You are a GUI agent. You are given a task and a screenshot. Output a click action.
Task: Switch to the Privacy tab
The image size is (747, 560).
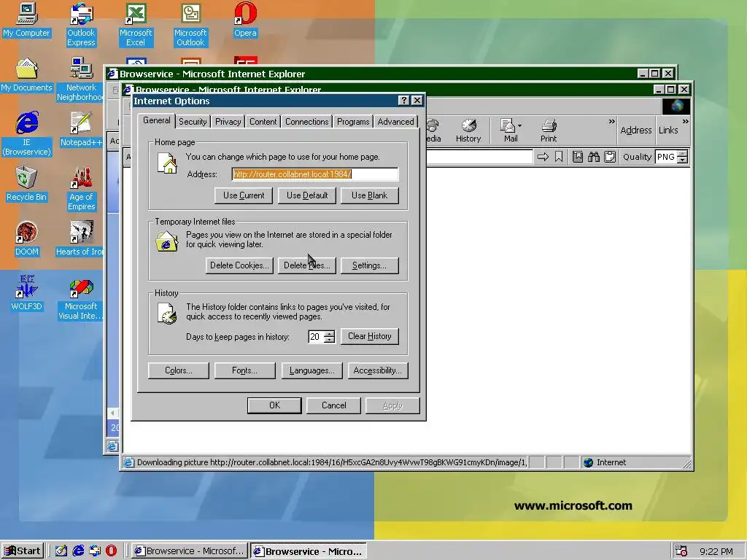(x=228, y=122)
